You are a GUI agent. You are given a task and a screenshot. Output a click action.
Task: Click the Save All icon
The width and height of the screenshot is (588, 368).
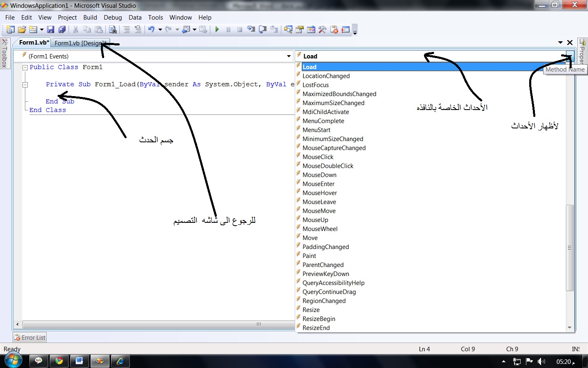coord(62,29)
